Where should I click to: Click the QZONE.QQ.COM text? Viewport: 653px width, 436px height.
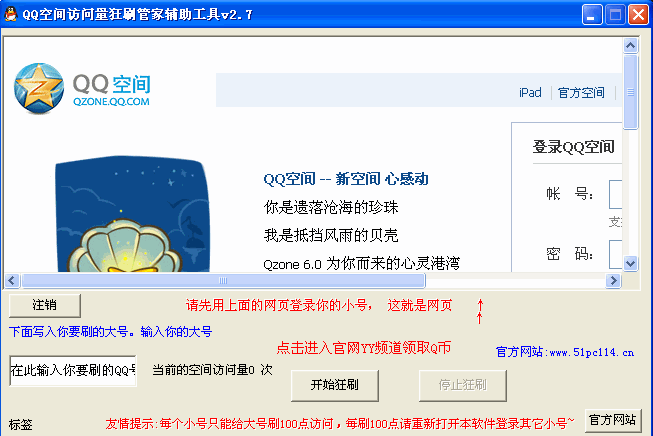pyautogui.click(x=111, y=102)
